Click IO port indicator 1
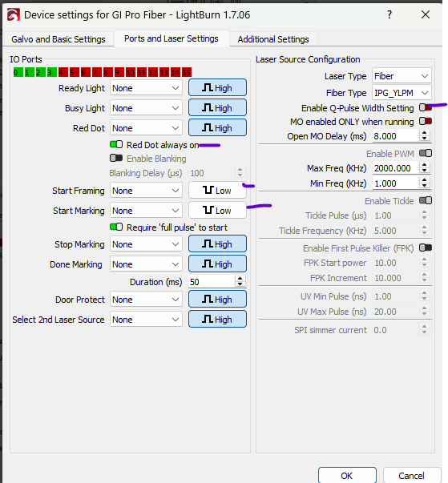Screen dimensions: 448x483 30,72
